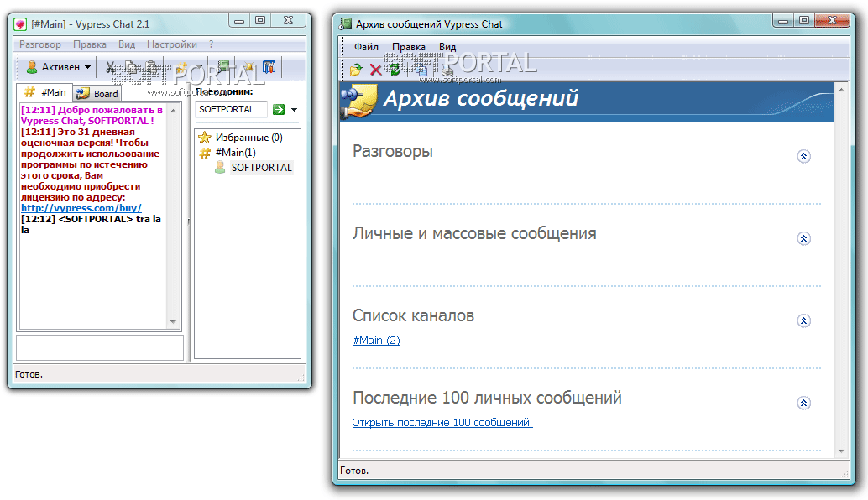868x500 pixels.
Task: Click the join channel hash icon in chat toolbar
Action: pos(181,67)
